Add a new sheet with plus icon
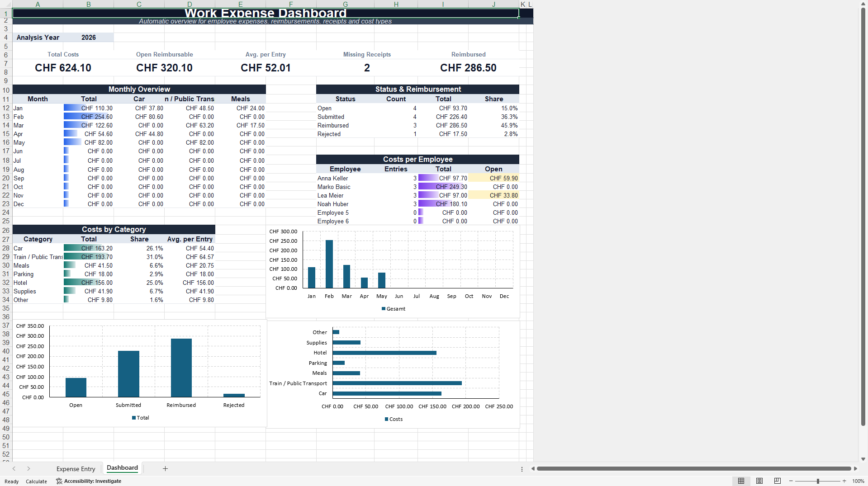868x486 pixels. coord(165,468)
